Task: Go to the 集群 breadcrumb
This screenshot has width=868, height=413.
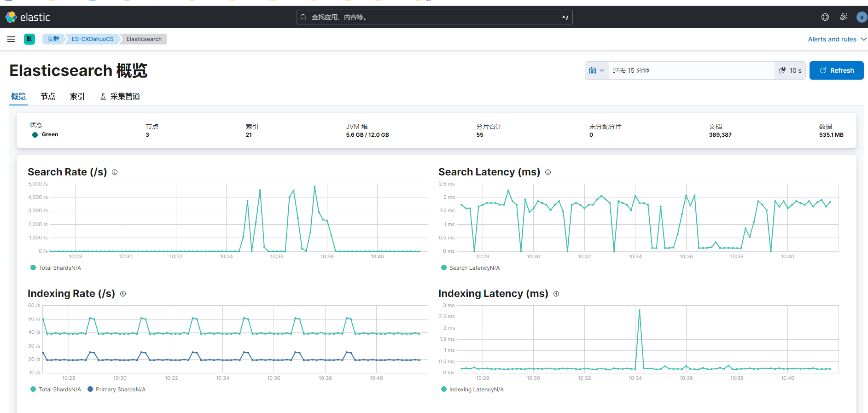Action: 53,39
